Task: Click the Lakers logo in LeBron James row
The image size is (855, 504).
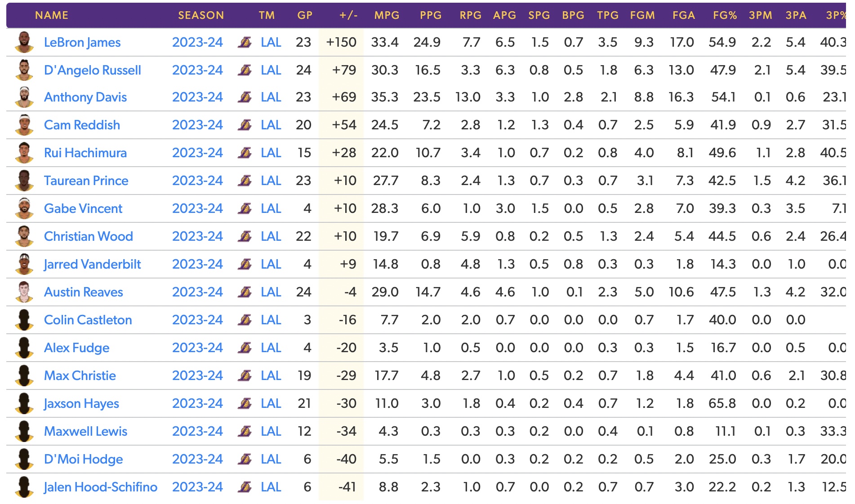Action: [x=245, y=42]
